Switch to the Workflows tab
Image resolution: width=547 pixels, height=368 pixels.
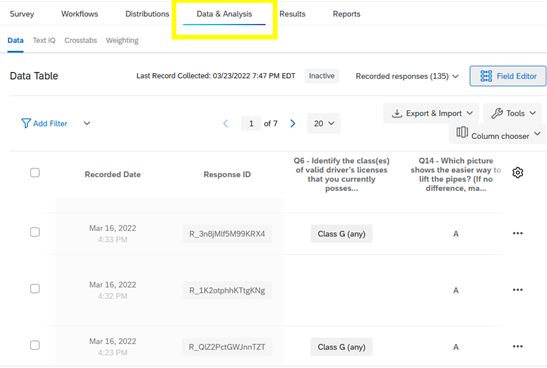click(x=80, y=14)
